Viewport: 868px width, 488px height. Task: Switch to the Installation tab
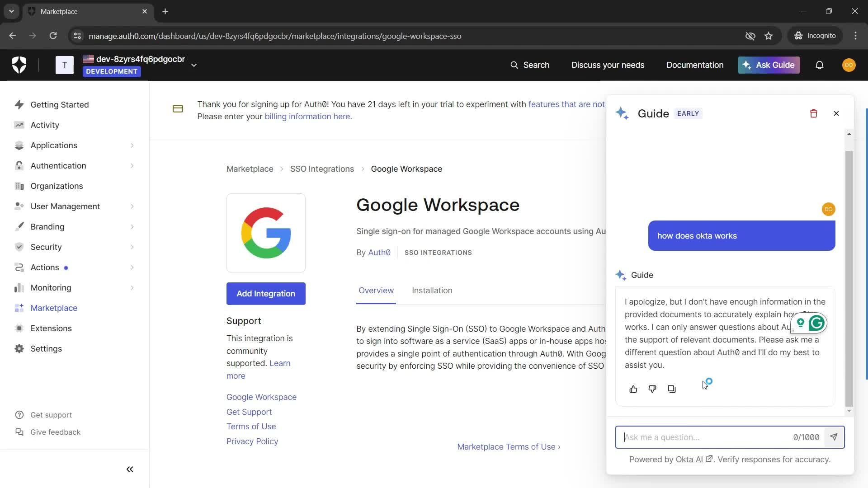click(x=432, y=291)
